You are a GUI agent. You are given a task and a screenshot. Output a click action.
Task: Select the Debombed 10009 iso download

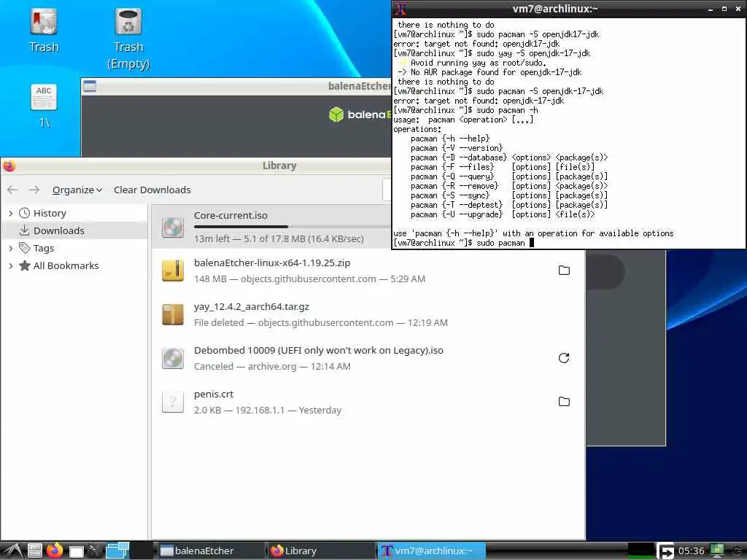pyautogui.click(x=368, y=358)
